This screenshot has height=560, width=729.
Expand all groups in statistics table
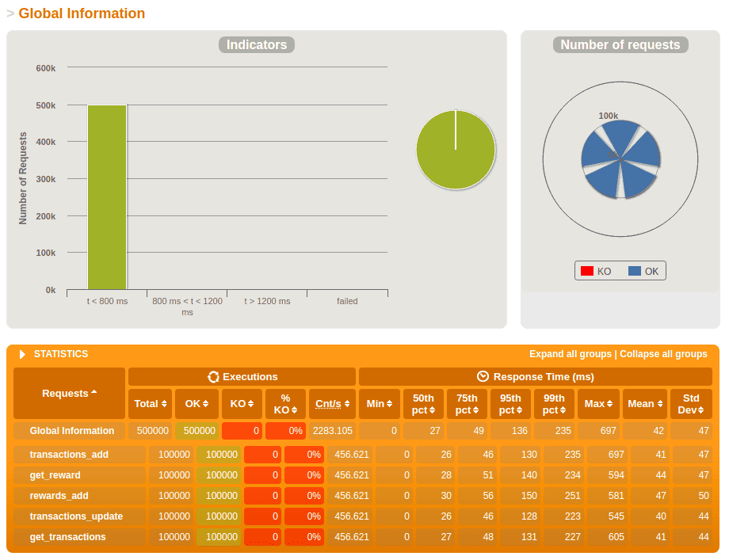[x=571, y=354]
